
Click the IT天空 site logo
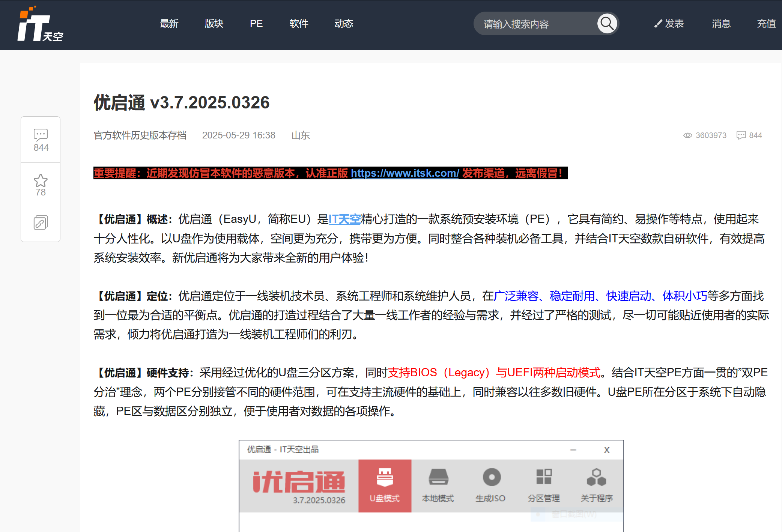click(40, 24)
